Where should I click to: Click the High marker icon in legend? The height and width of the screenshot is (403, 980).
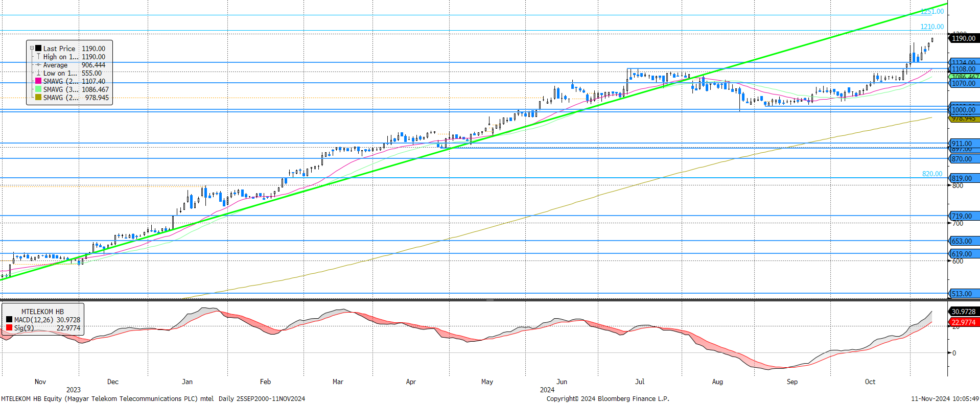click(38, 57)
